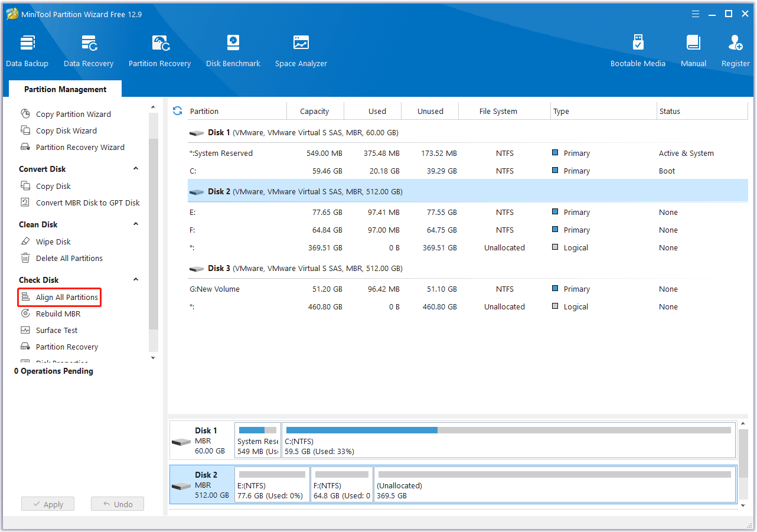This screenshot has height=532, width=757.
Task: Select the C:(NTFS) block in disk map
Action: tap(508, 440)
